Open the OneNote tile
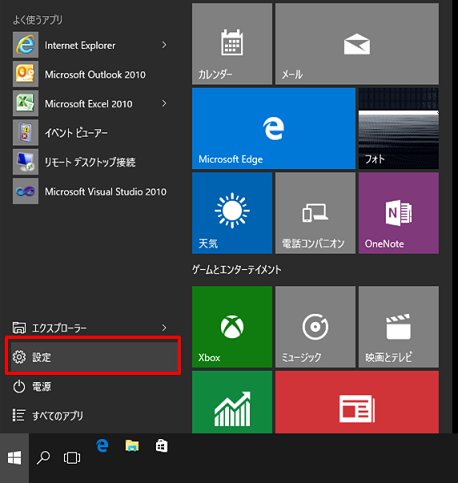 (399, 213)
